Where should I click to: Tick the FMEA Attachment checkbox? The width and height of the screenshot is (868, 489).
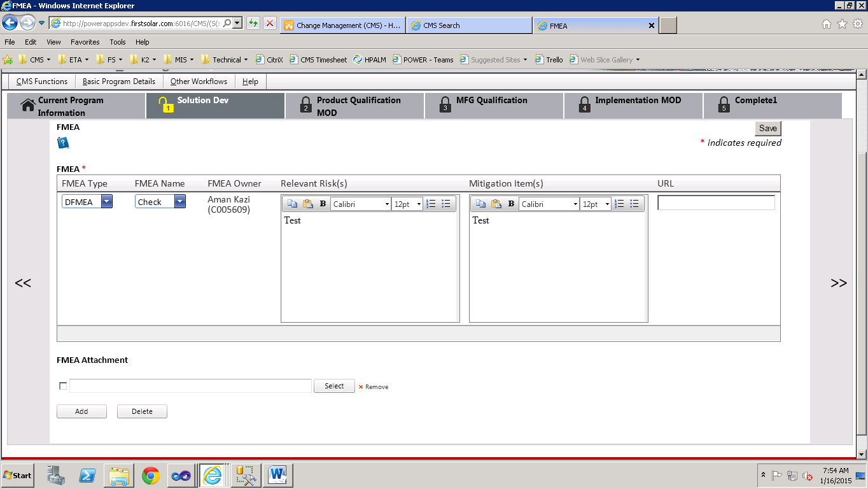pos(62,386)
